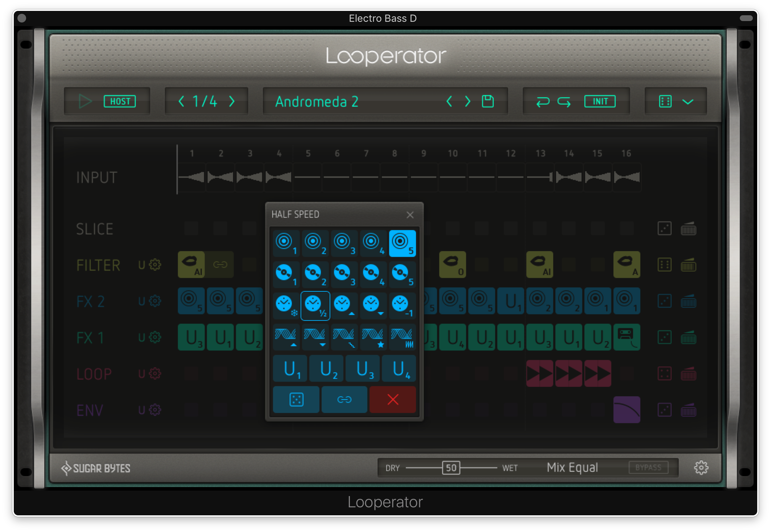Toggle BYPASS at the bottom right
Image resolution: width=771 pixels, height=532 pixels.
click(649, 468)
